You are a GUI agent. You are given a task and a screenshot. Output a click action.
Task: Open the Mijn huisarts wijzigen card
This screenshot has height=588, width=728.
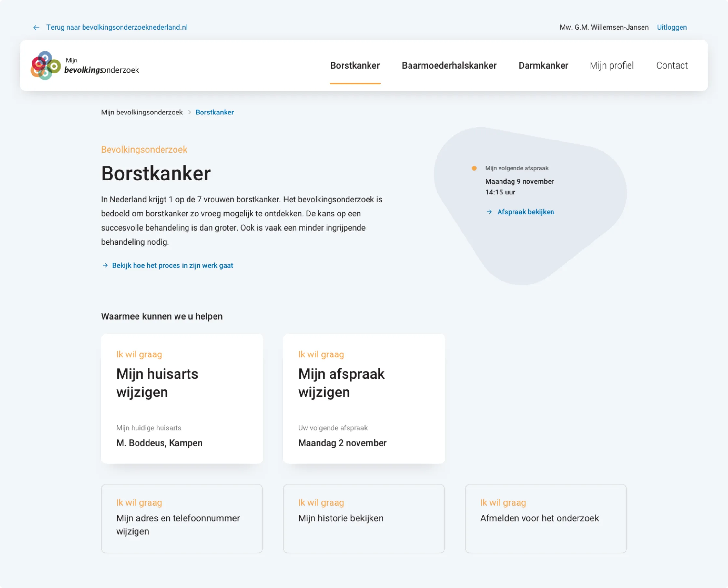pyautogui.click(x=182, y=398)
